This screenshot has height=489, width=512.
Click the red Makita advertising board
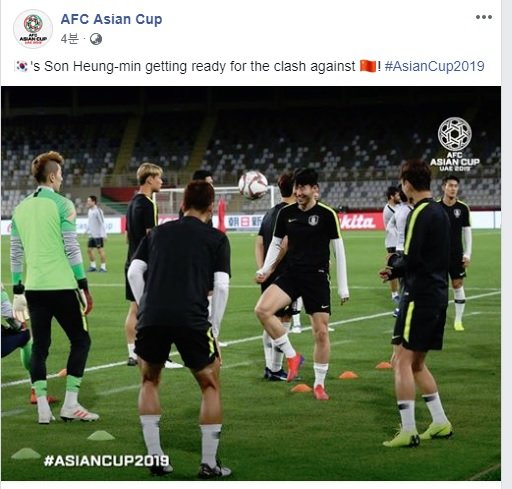tap(360, 221)
